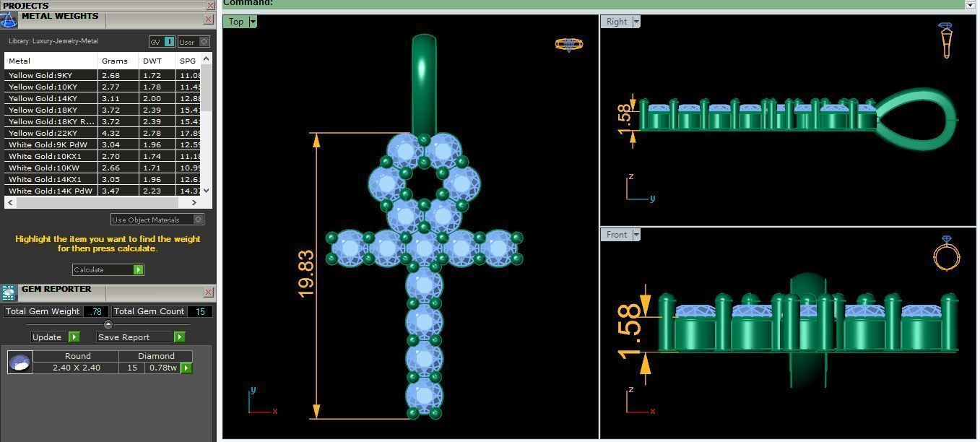980x442 pixels.
Task: Select the Yellow Gold:10KY row
Action: [x=103, y=87]
